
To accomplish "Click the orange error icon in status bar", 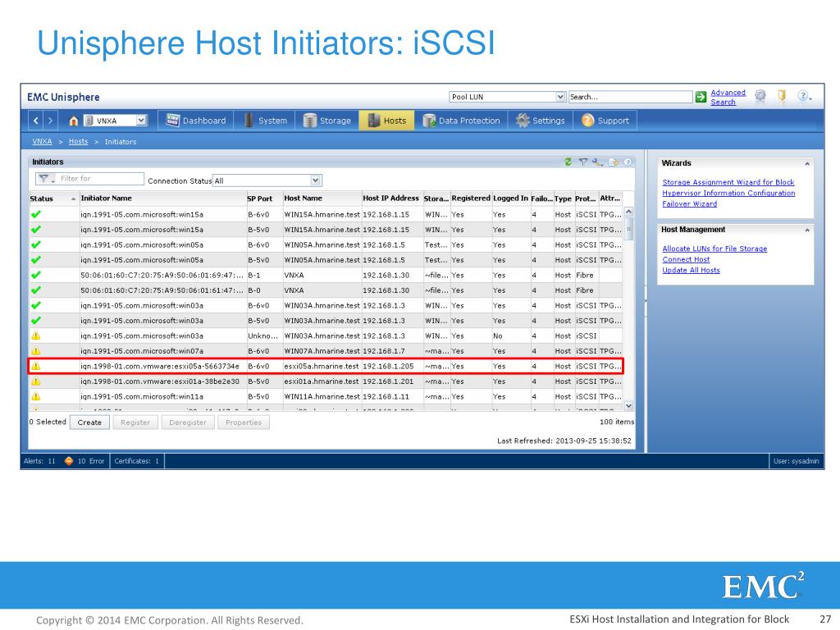I will tap(69, 461).
